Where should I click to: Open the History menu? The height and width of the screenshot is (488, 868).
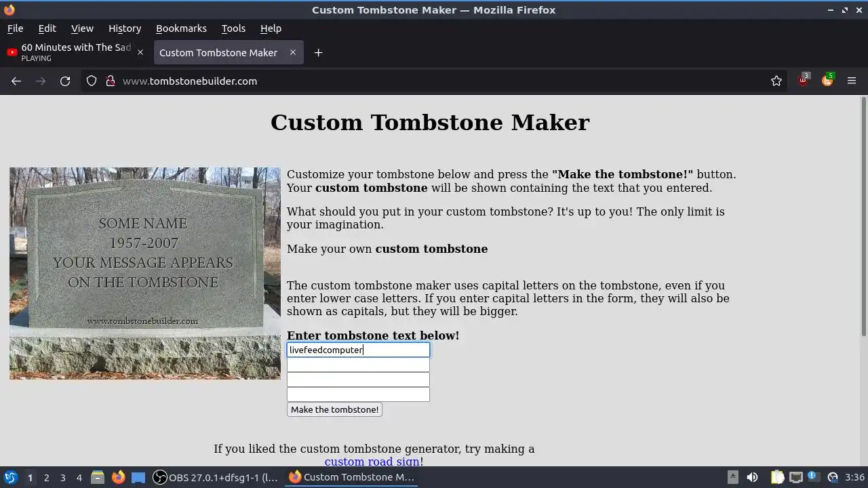tap(125, 28)
